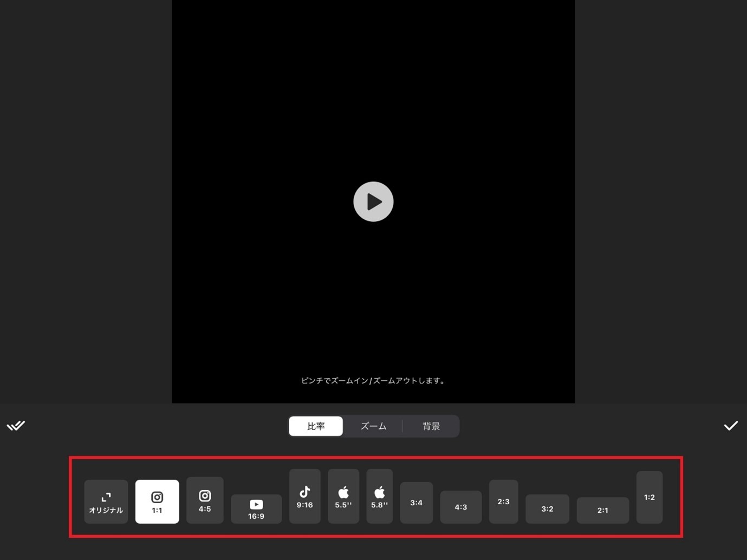
Task: Select the Instagram 1:1 ratio
Action: pos(157,502)
